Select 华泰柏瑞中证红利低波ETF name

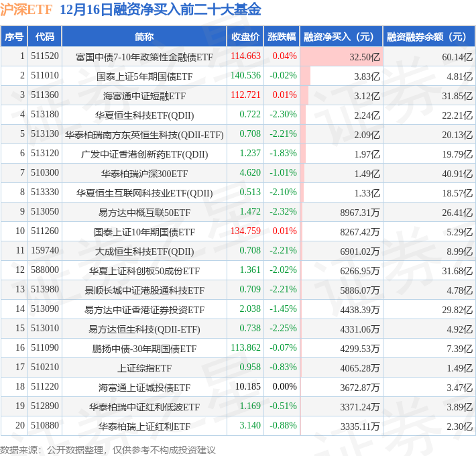(x=144, y=407)
